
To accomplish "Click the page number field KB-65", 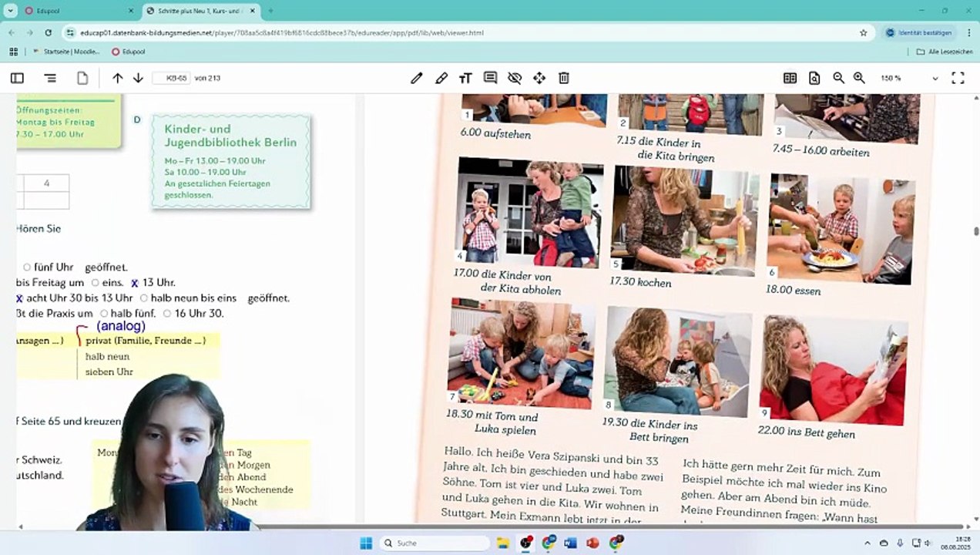I will (171, 78).
